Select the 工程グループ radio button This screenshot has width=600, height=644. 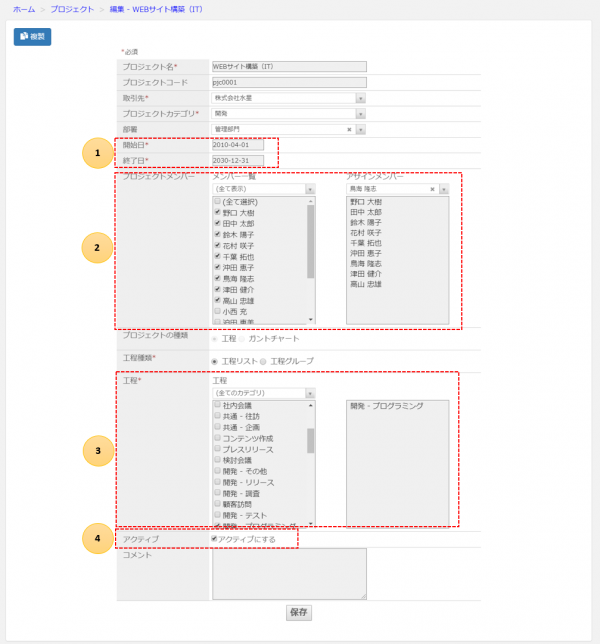coord(263,362)
